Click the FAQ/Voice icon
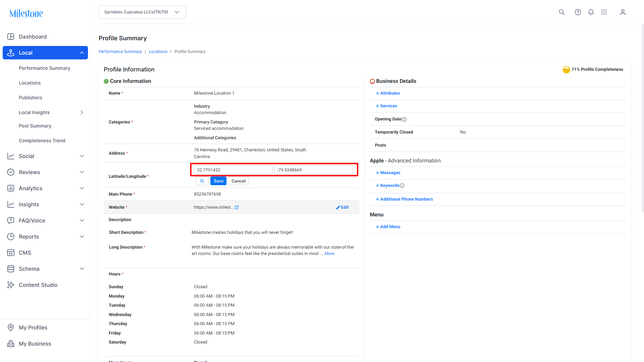The height and width of the screenshot is (362, 644). pos(11,220)
